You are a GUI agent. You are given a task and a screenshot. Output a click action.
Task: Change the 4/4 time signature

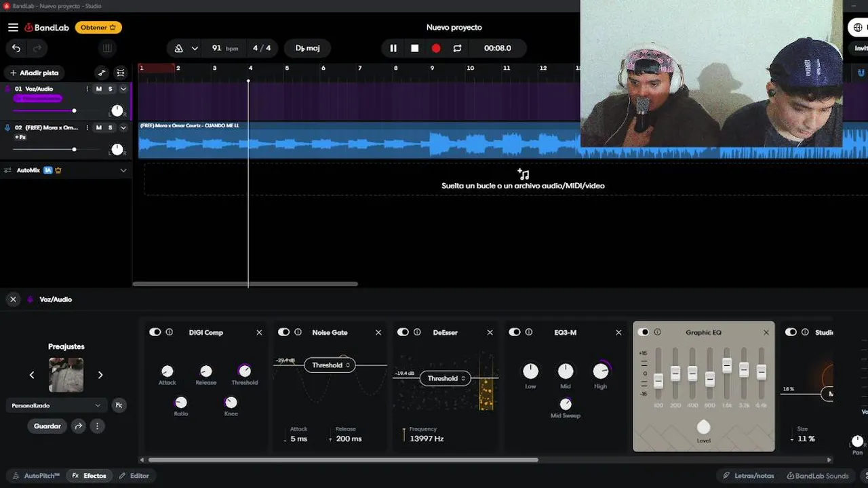tap(262, 48)
